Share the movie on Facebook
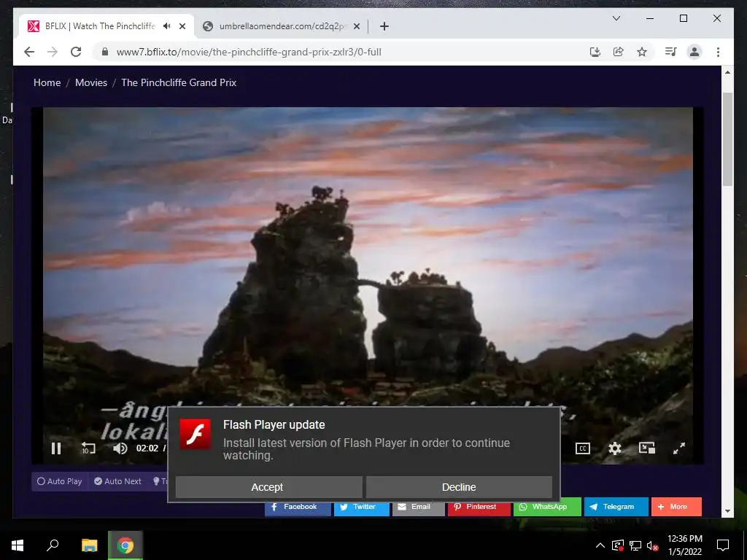The width and height of the screenshot is (747, 560). point(298,507)
